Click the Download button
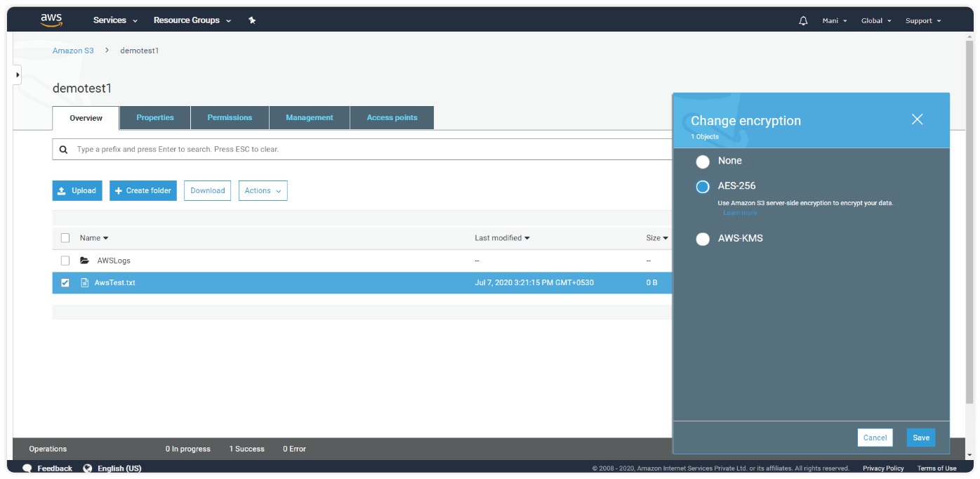980x479 pixels. click(x=208, y=190)
